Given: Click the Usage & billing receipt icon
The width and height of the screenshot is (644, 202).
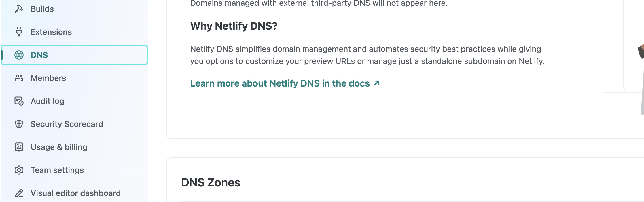Looking at the screenshot, I should coord(19,147).
